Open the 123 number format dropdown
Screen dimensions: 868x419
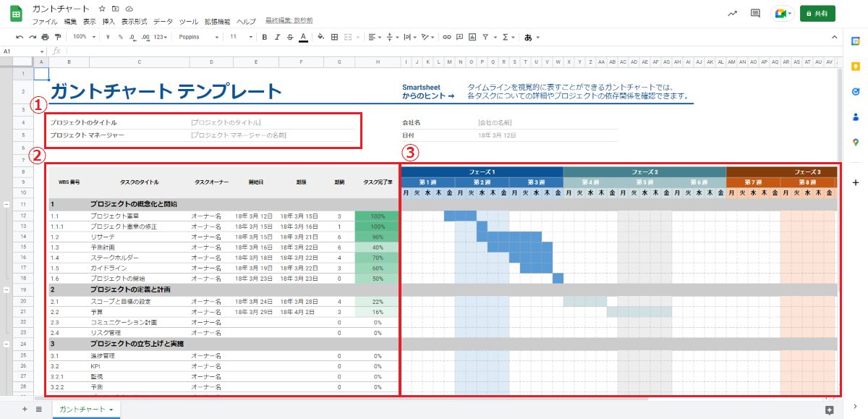pos(161,36)
